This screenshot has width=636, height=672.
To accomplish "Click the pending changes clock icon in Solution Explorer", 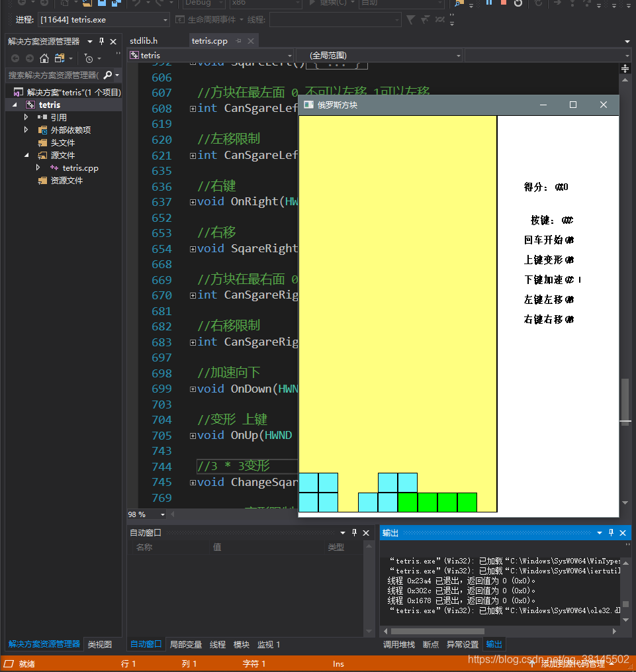I will [89, 58].
